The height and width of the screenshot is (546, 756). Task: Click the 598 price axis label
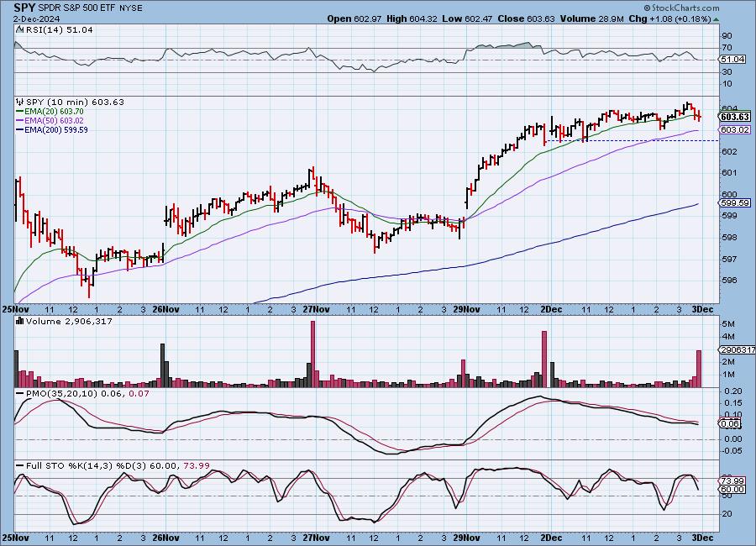pos(729,238)
